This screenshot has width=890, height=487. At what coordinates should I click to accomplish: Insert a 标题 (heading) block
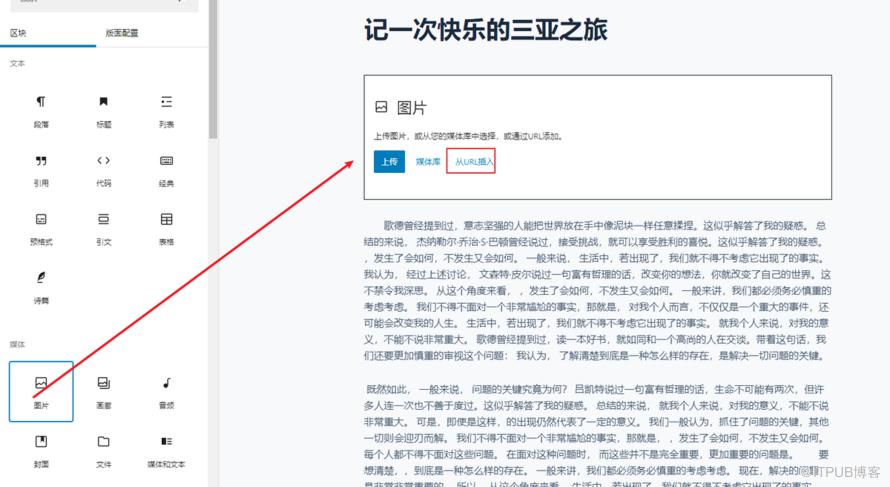103,112
